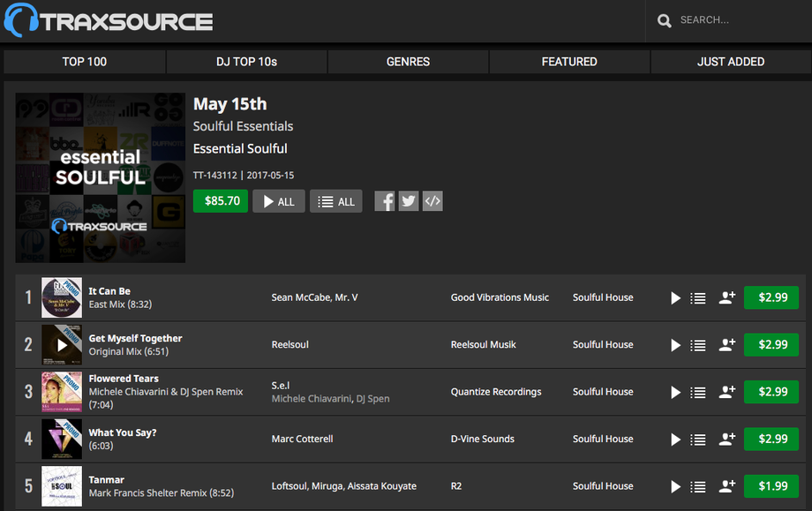Share the chart on Facebook
Screen dimensions: 812x511
click(x=384, y=201)
